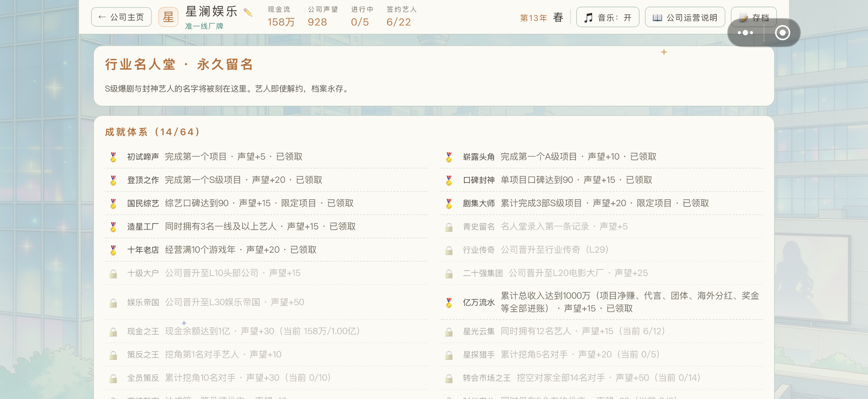Click lock icon for 星光云集
868x399 pixels.
tap(449, 332)
